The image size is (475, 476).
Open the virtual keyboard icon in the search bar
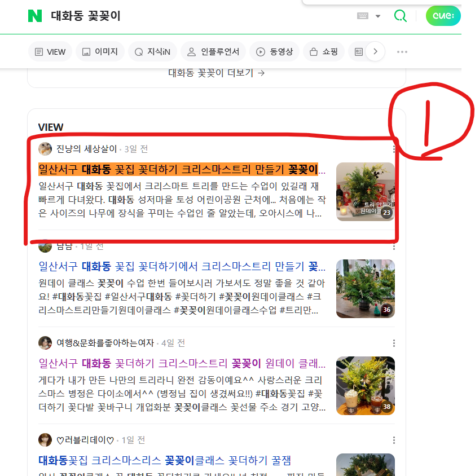click(362, 16)
